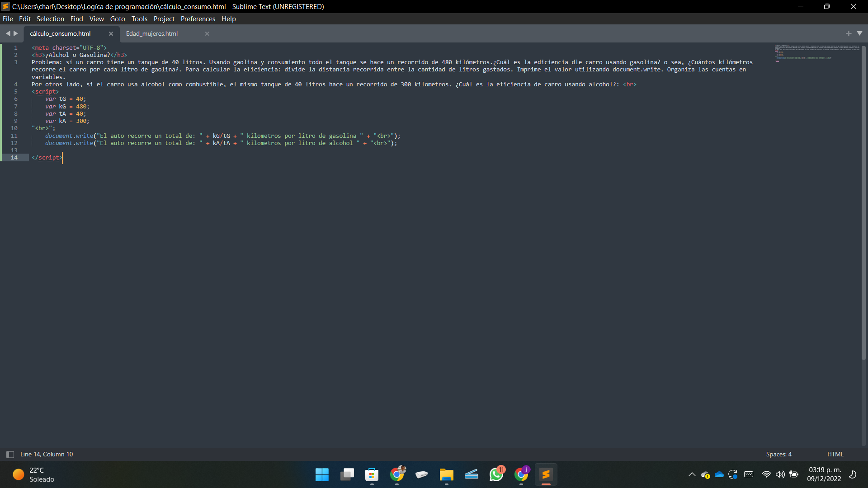The height and width of the screenshot is (488, 868).
Task: Close the Edad_mujeres.html tab
Action: coord(207,34)
